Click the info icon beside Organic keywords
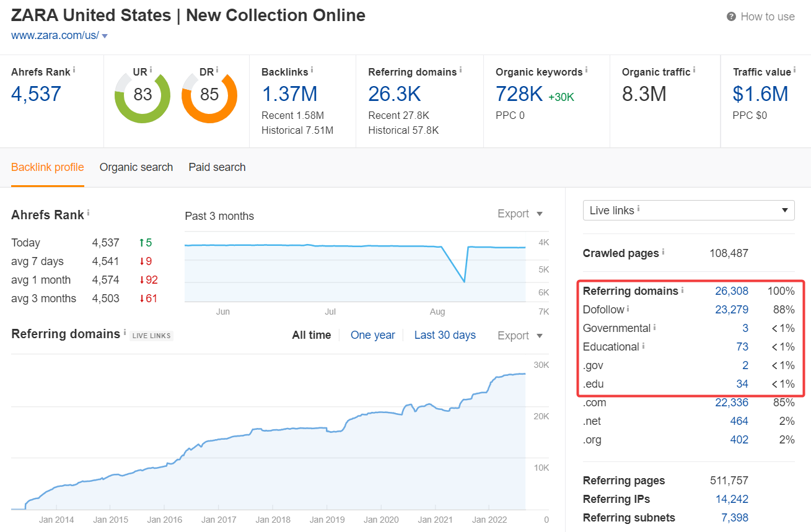This screenshot has height=532, width=811. point(586,70)
